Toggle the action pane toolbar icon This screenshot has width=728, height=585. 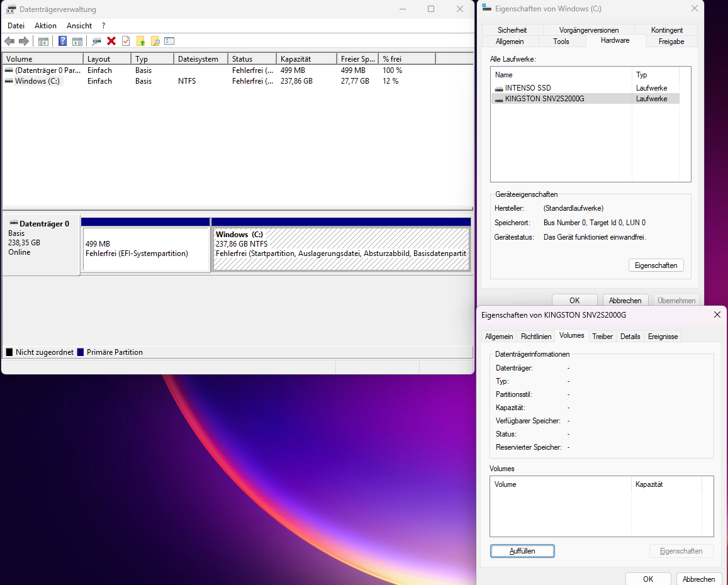tap(77, 42)
